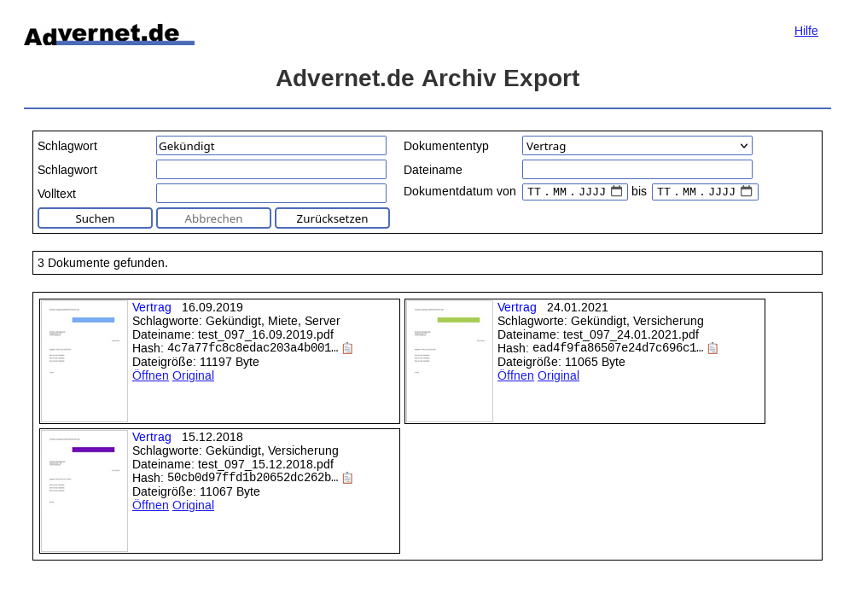Focus the first Schlagwort field with Gekündigt

tap(270, 146)
